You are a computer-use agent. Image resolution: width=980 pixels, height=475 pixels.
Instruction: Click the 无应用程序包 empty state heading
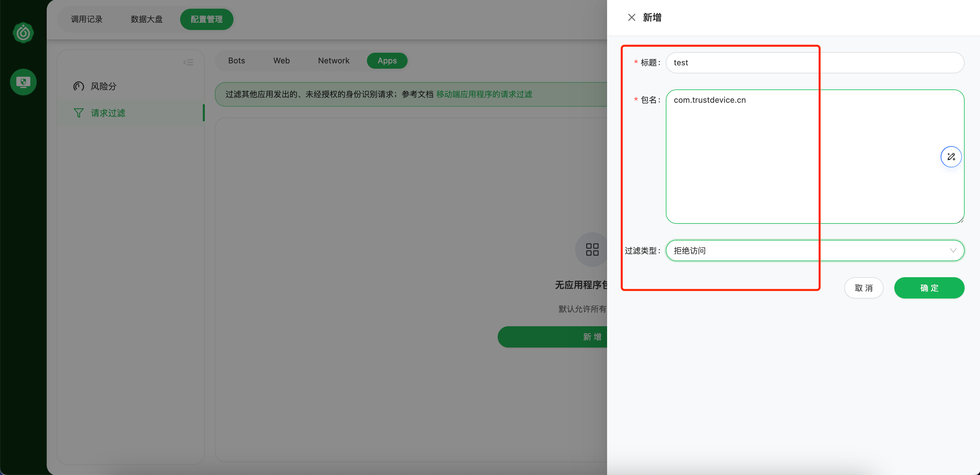581,285
